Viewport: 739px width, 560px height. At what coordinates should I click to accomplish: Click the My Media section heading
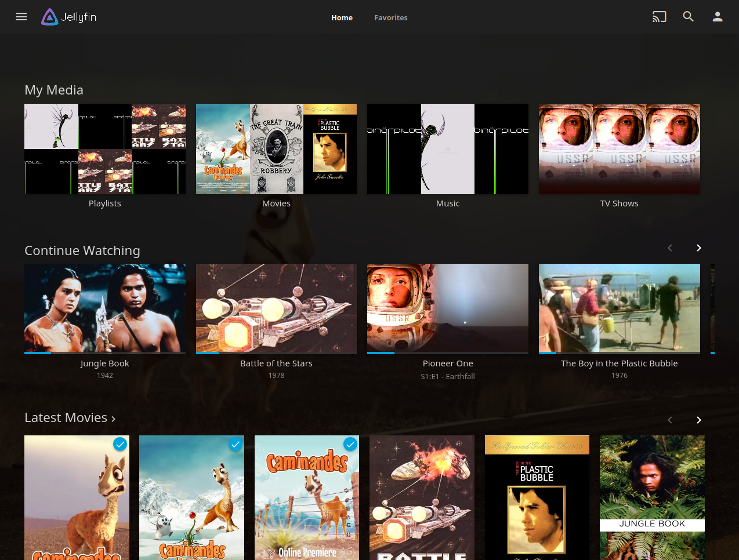54,90
